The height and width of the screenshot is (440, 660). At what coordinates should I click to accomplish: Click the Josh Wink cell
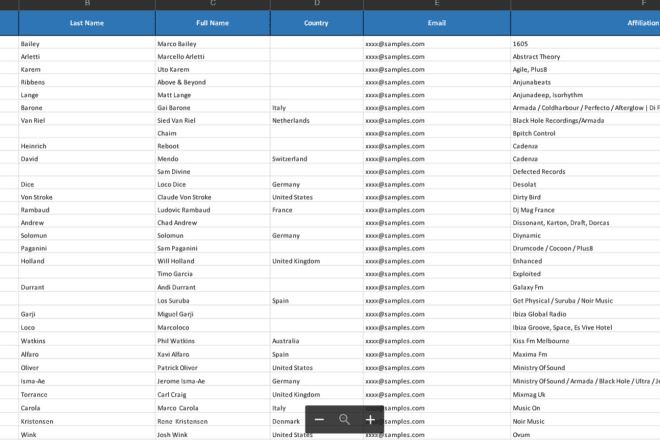(x=213, y=435)
